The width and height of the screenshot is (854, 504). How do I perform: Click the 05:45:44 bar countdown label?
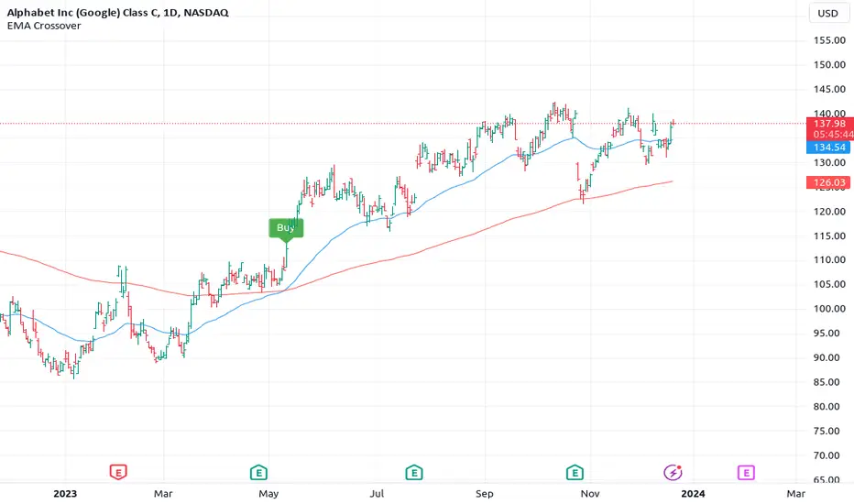pyautogui.click(x=833, y=135)
